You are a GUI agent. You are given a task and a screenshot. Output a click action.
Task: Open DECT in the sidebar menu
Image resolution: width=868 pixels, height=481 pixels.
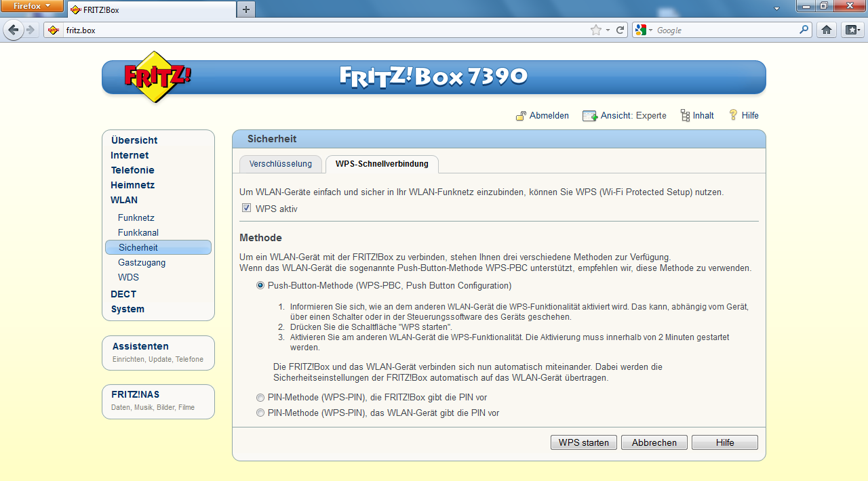123,294
